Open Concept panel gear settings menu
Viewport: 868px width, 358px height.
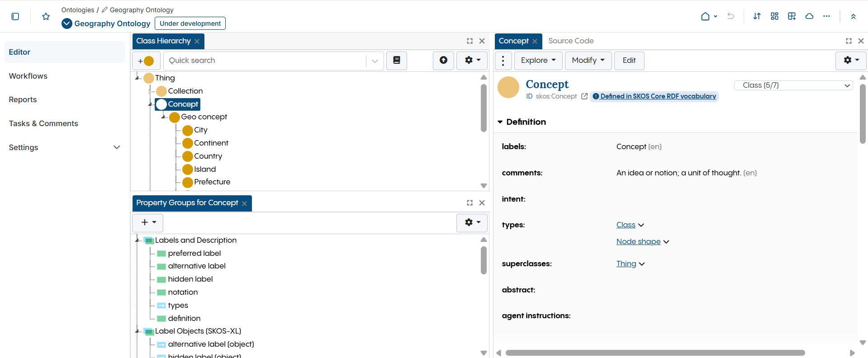coord(851,61)
